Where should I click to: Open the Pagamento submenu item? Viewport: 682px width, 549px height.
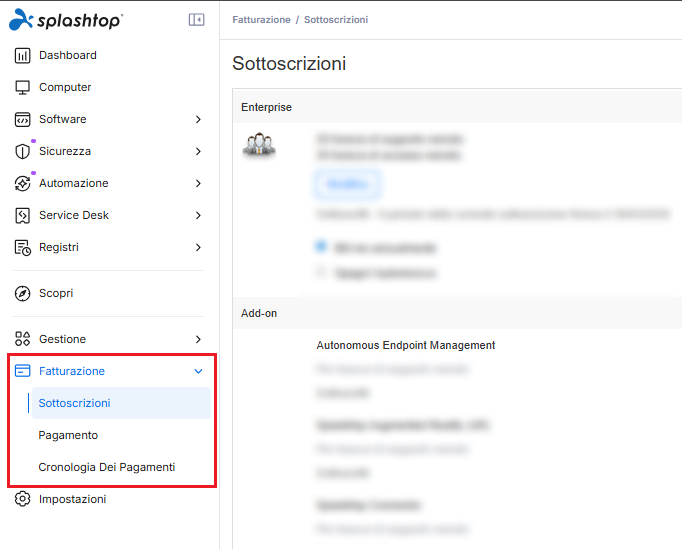[121, 435]
